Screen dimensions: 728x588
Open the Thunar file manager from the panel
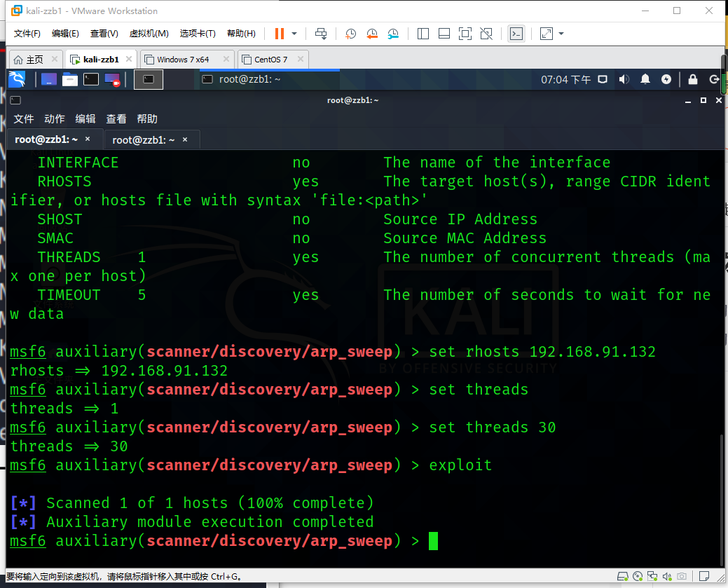pyautogui.click(x=71, y=79)
